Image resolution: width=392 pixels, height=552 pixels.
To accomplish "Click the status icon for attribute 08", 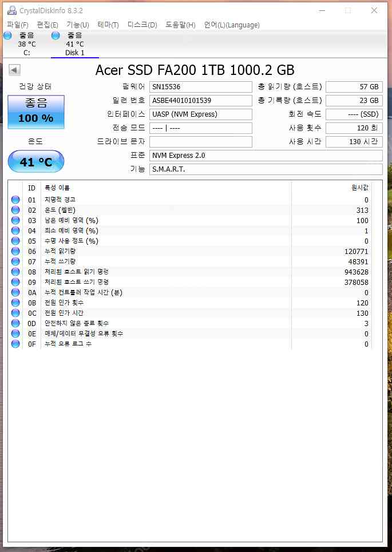I will [15, 272].
